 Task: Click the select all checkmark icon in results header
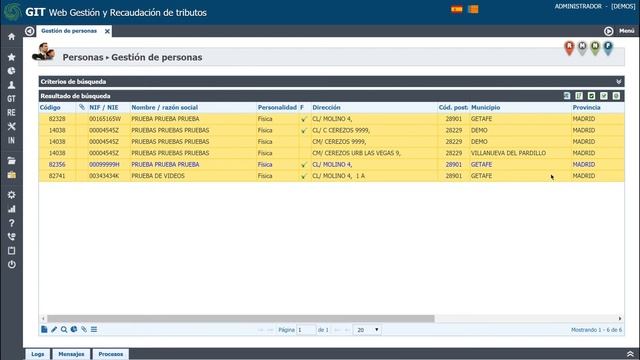[x=591, y=96]
